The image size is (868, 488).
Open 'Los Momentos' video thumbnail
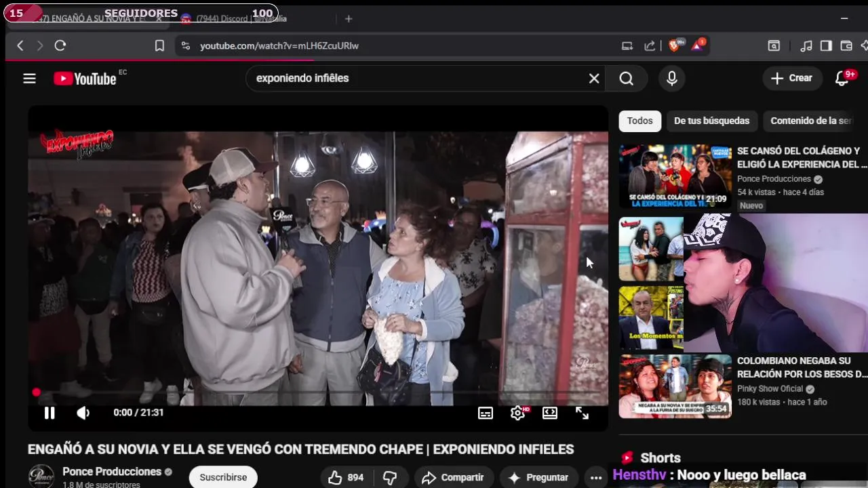tap(651, 317)
